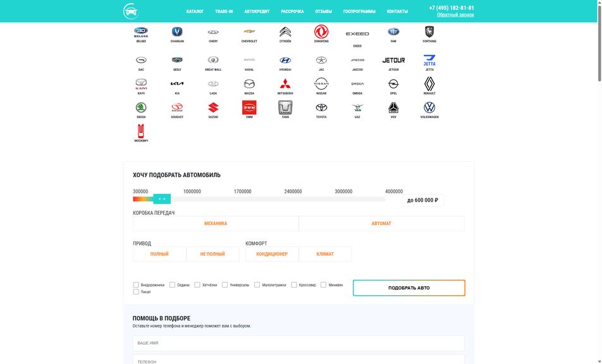Choose Не полный drive option
602x364 pixels.
click(x=212, y=254)
